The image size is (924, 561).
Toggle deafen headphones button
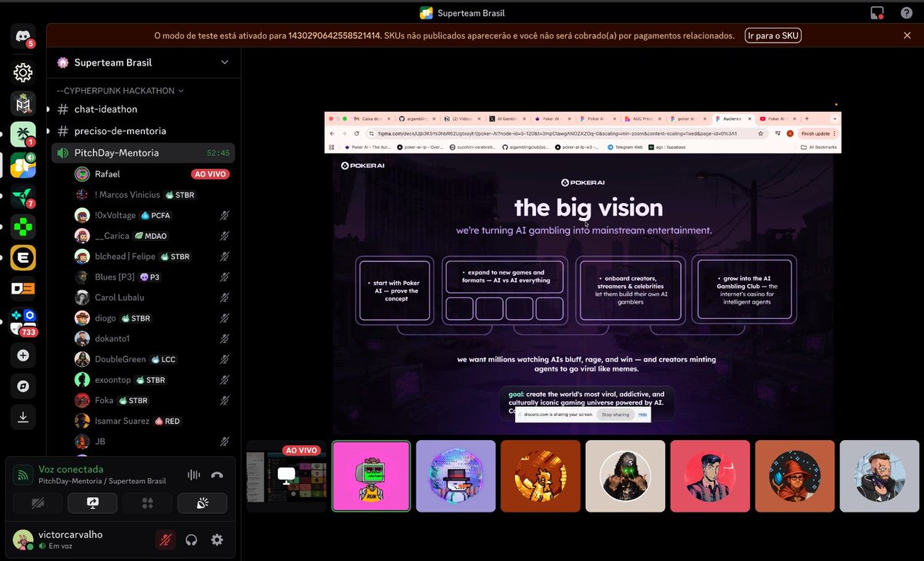(192, 540)
